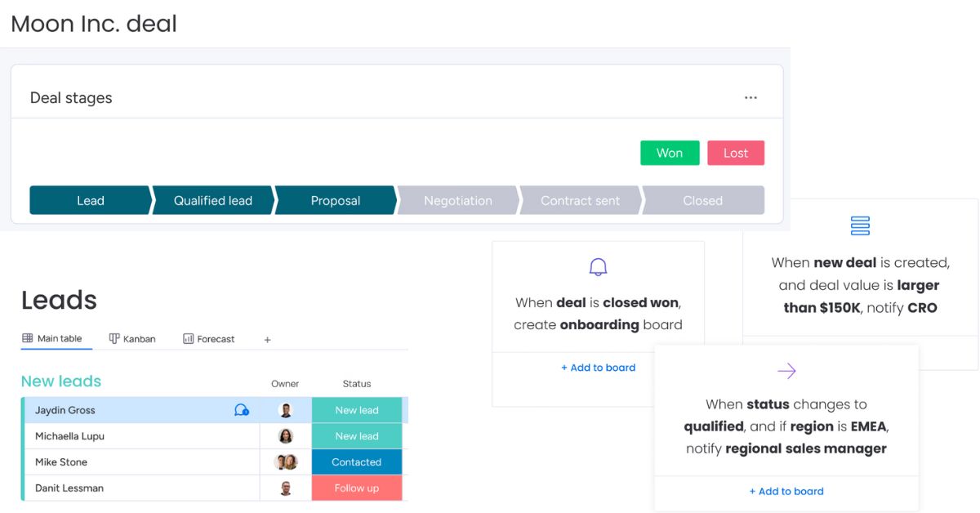Select the Proposal stage in the pipeline

tap(336, 200)
